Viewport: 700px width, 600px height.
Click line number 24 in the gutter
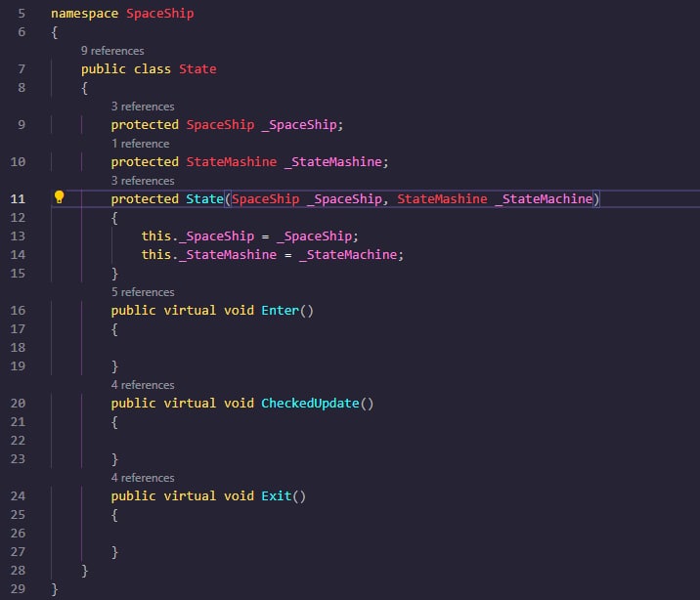click(x=18, y=496)
